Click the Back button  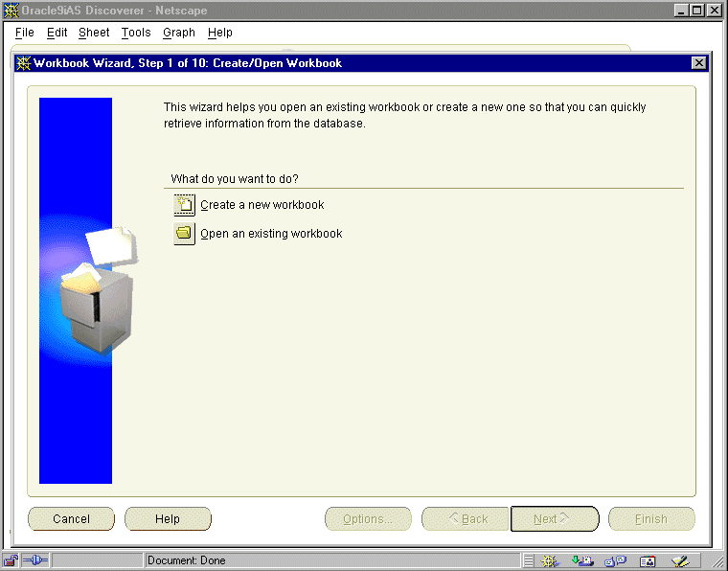tap(466, 518)
